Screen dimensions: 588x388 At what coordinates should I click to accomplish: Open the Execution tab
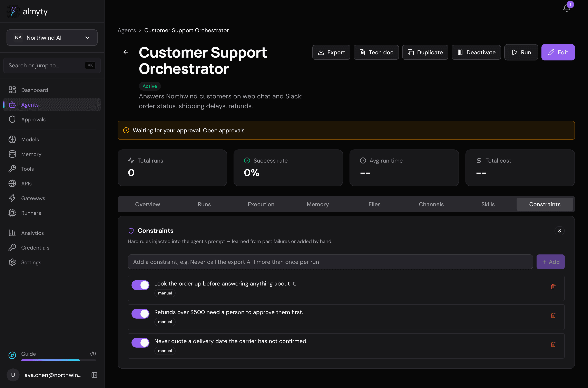261,204
